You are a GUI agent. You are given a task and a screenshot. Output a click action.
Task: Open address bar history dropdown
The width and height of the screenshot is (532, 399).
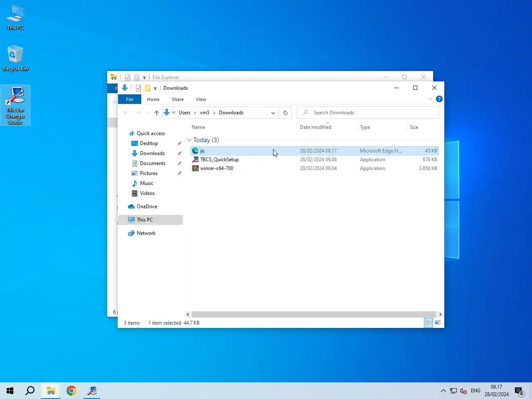(x=273, y=113)
